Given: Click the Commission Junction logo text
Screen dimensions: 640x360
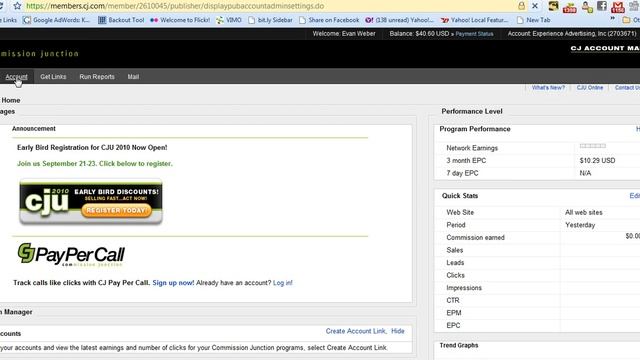Looking at the screenshot, I should pyautogui.click(x=39, y=53).
